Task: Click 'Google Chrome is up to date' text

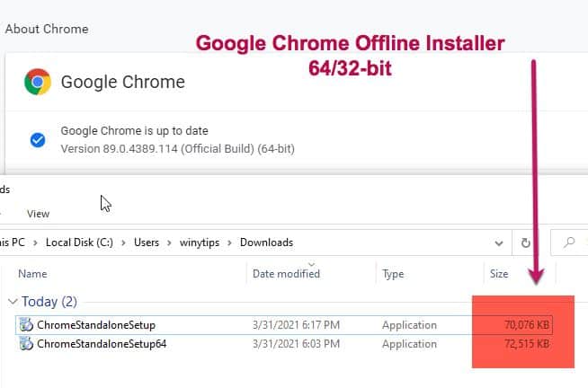Action: pos(134,131)
